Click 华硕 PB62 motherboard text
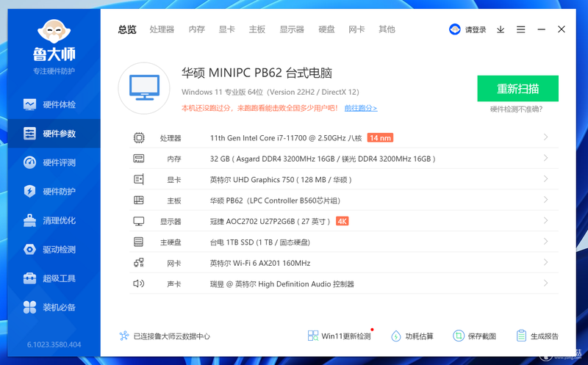The height and width of the screenshot is (365, 588). [275, 200]
